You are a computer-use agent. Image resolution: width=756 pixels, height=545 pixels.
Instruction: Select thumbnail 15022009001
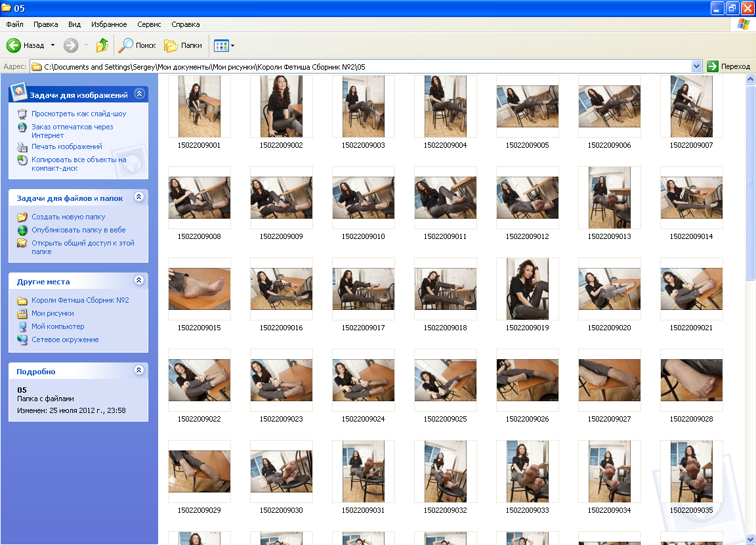click(x=199, y=106)
